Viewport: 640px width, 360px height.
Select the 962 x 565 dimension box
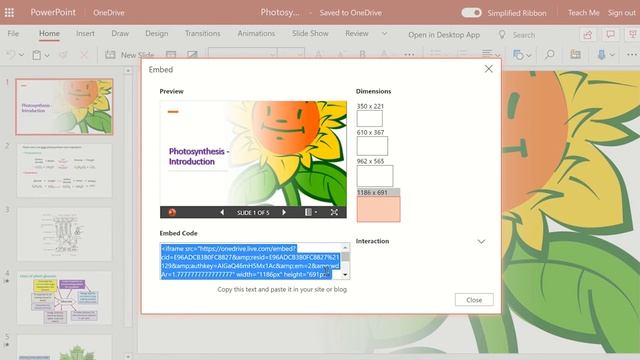(x=375, y=176)
